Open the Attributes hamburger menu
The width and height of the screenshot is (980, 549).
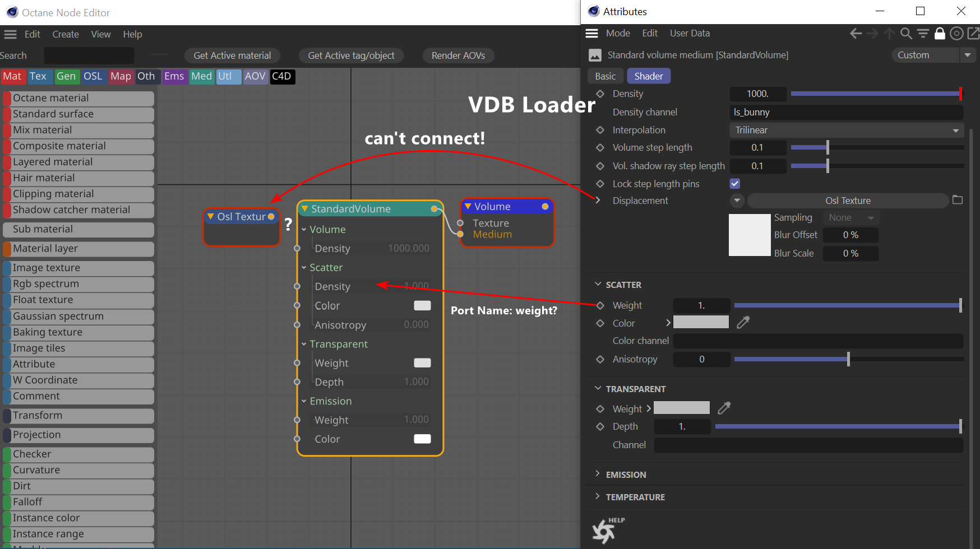pyautogui.click(x=591, y=33)
